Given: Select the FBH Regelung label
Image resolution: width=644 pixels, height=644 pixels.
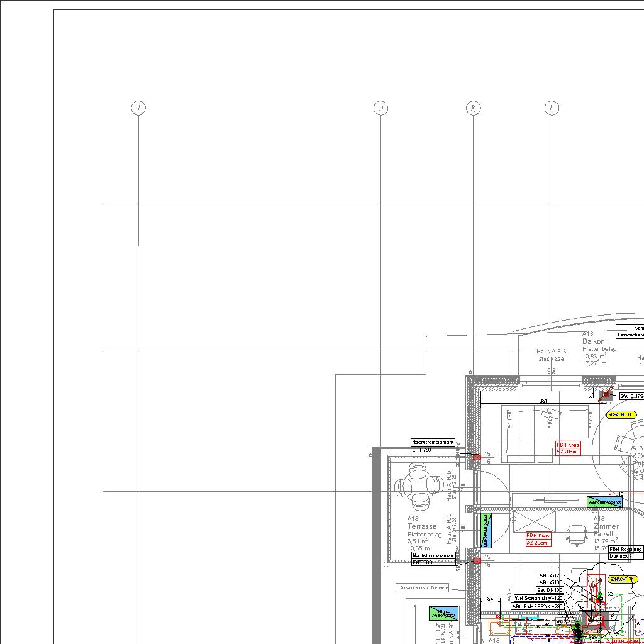Looking at the screenshot, I should (626, 549).
